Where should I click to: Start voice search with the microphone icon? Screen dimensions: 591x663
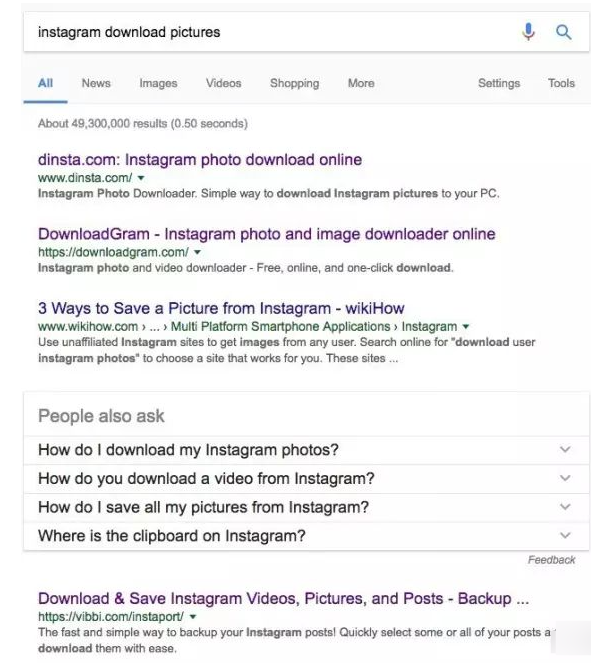coord(528,32)
